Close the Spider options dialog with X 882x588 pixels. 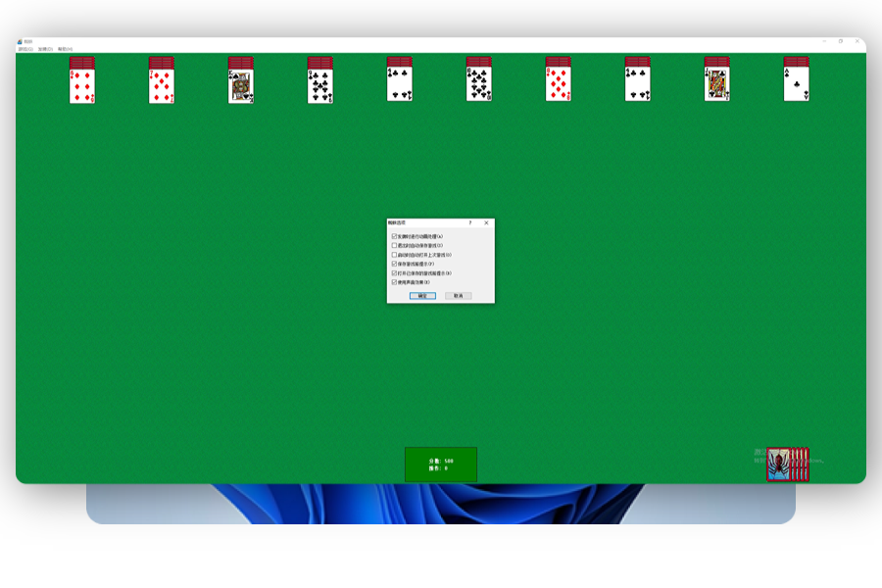pyautogui.click(x=486, y=222)
